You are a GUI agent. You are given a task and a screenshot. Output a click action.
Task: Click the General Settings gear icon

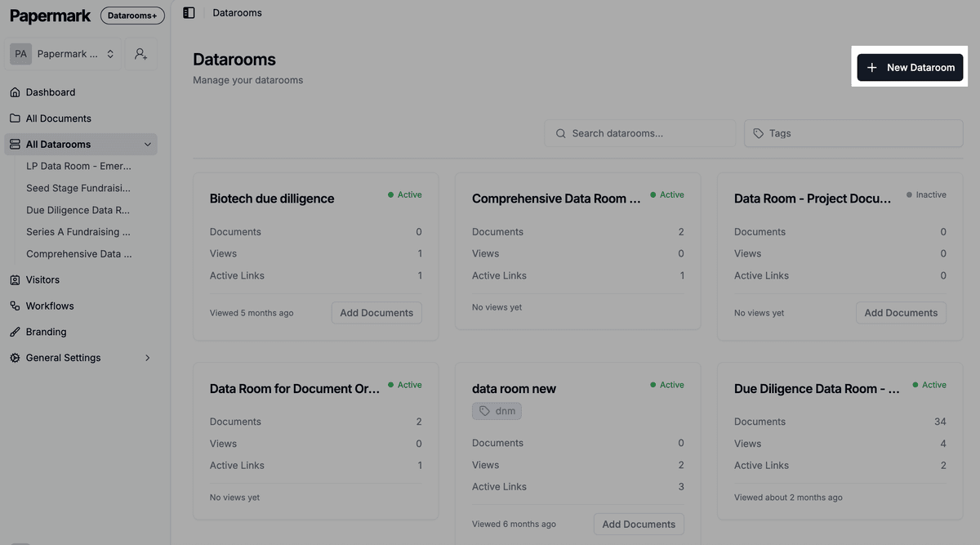coord(15,358)
